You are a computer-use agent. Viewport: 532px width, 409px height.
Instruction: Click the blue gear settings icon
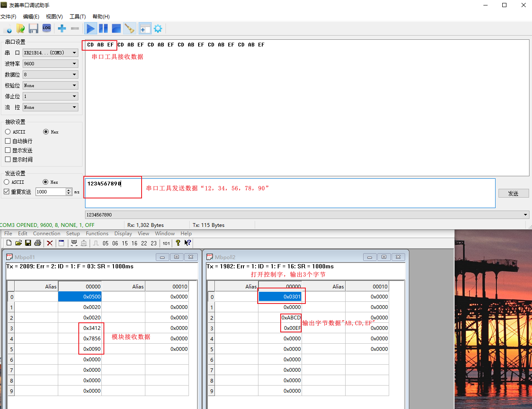[x=158, y=28]
